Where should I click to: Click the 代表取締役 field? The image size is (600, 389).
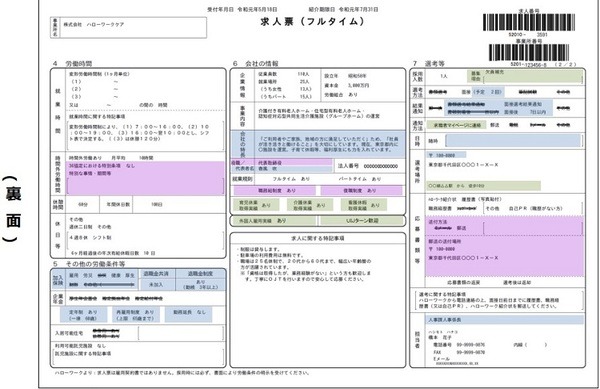(293, 163)
